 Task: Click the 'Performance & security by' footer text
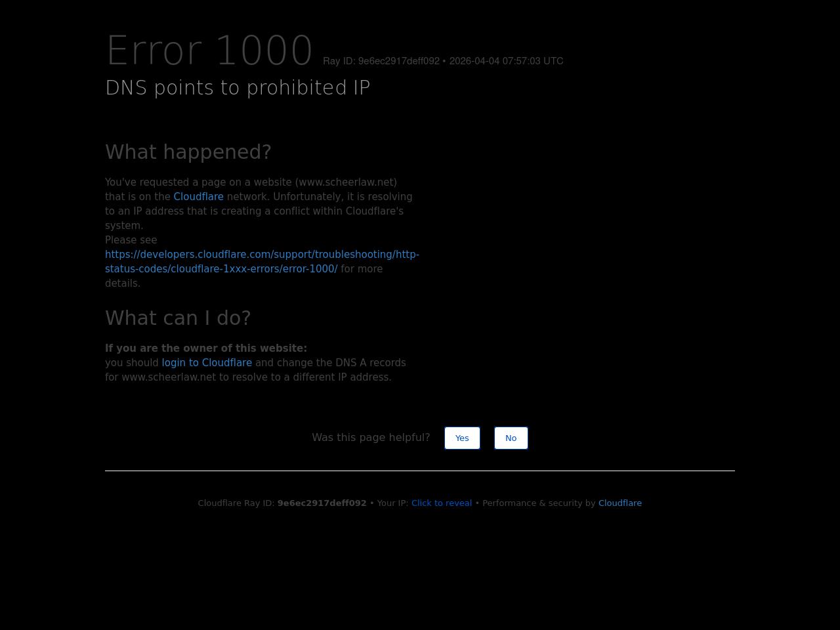point(539,503)
